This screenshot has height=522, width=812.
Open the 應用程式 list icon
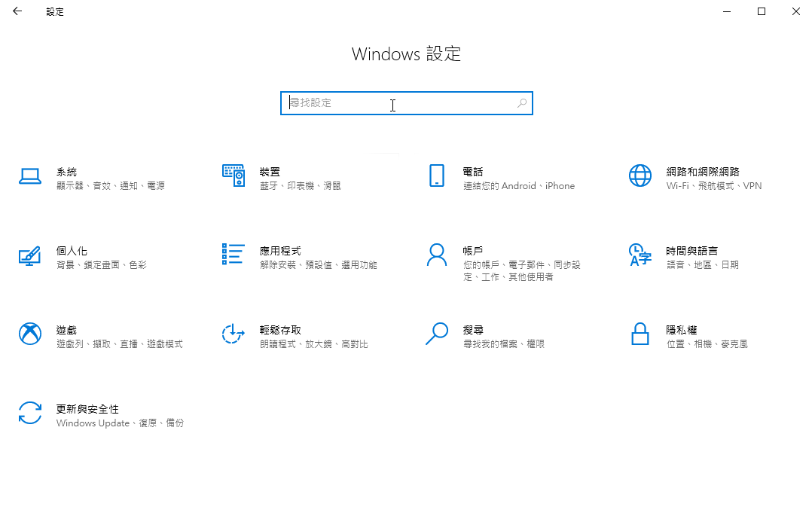(233, 255)
